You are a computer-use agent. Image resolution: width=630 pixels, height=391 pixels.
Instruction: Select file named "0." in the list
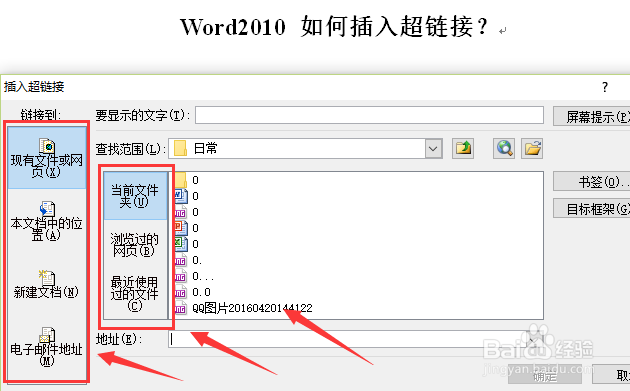(188, 260)
